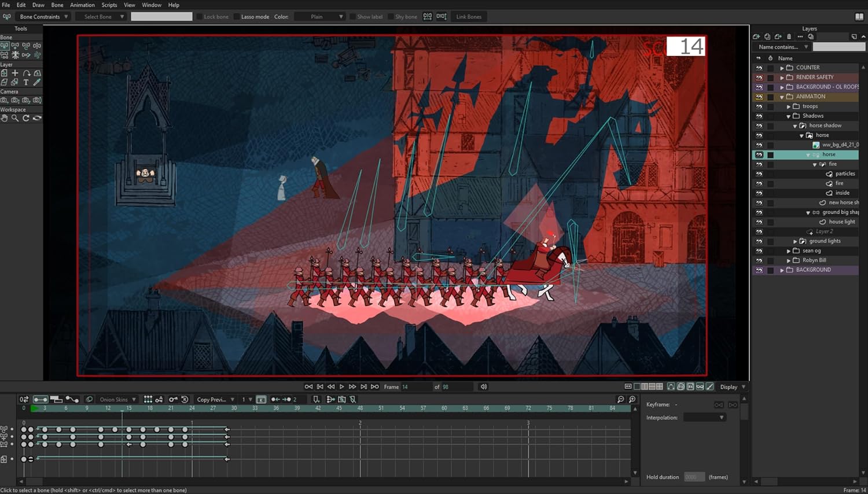Enable the Lock bone checkbox
The width and height of the screenshot is (868, 494).
click(201, 16)
